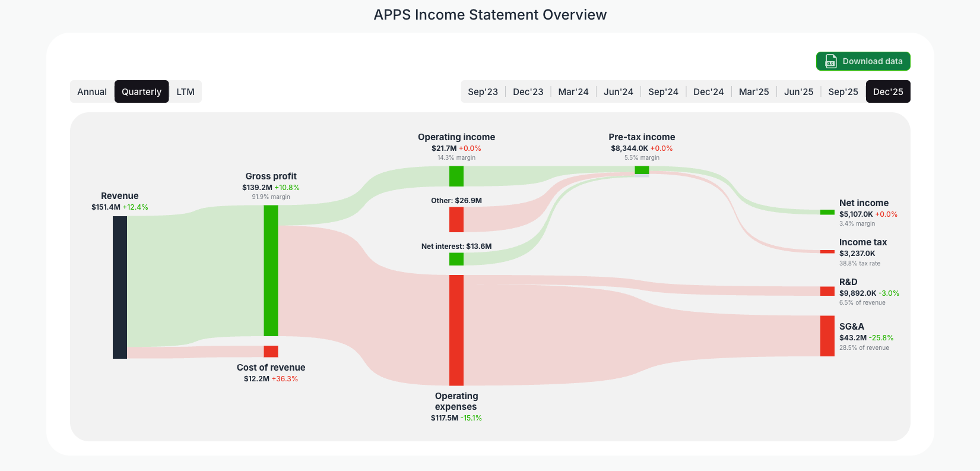
Task: Click the Cost of revenue node
Action: point(271,350)
